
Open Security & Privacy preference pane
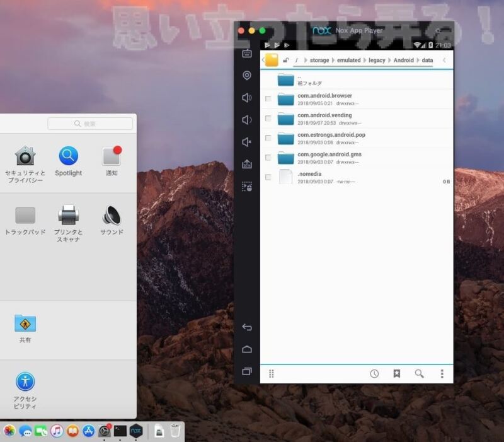pyautogui.click(x=25, y=165)
